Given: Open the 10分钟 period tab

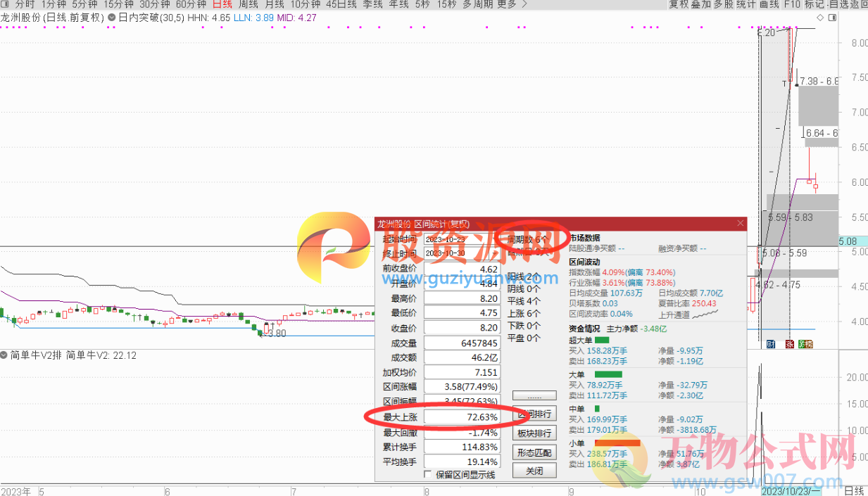Looking at the screenshot, I should 306,4.
